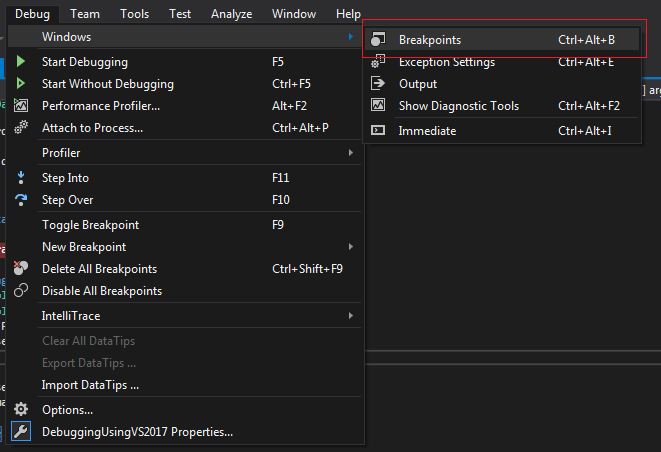Open the Team menu in menu bar

[x=85, y=14]
